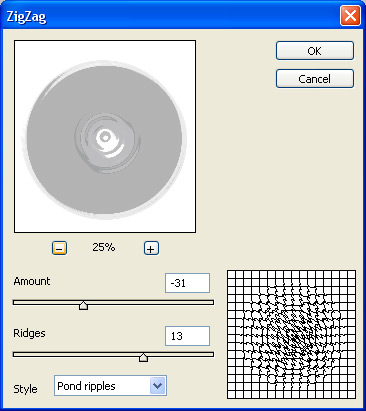The height and width of the screenshot is (411, 366).
Task: Cancel the ZigZag filter
Action: pos(315,79)
